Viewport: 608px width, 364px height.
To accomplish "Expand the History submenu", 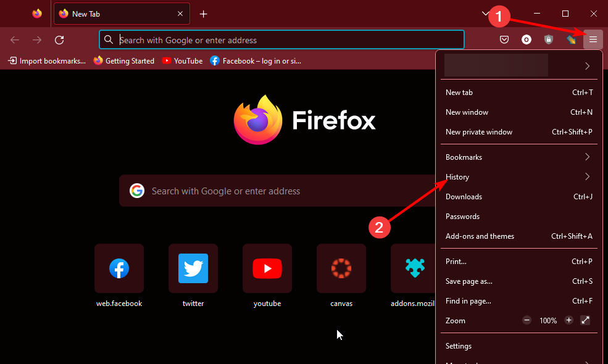I will [x=518, y=177].
